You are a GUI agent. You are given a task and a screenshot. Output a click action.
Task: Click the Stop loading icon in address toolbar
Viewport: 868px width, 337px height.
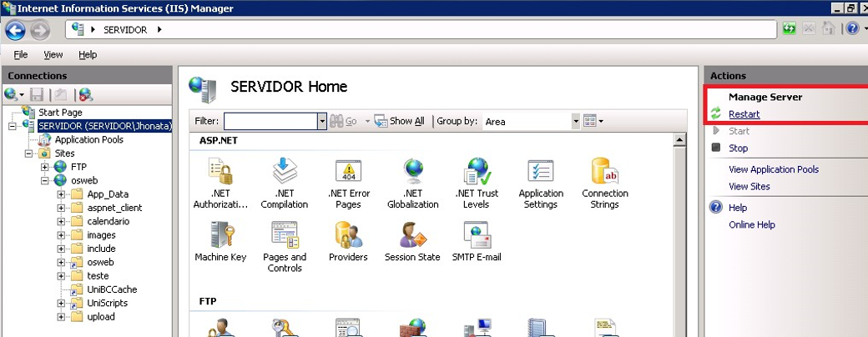pos(809,28)
